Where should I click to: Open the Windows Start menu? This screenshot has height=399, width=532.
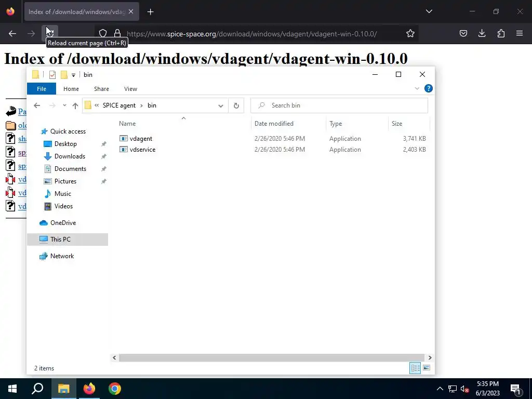[12, 389]
